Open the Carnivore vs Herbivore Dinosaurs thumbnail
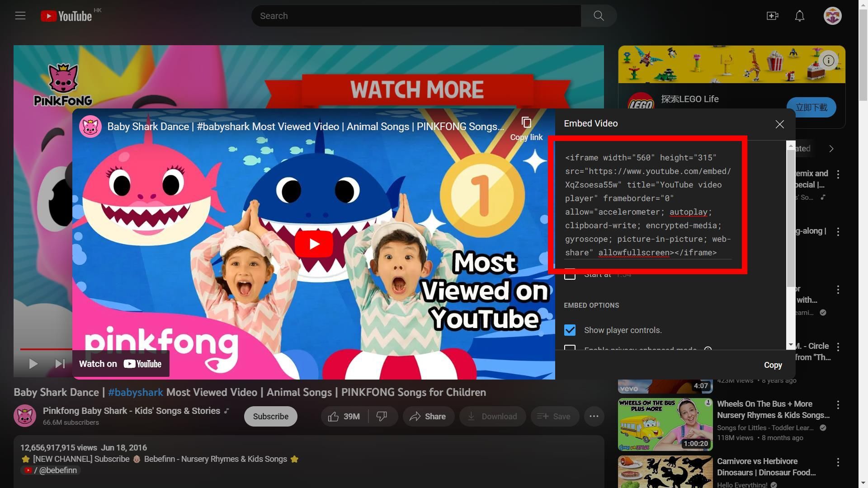 pyautogui.click(x=665, y=472)
